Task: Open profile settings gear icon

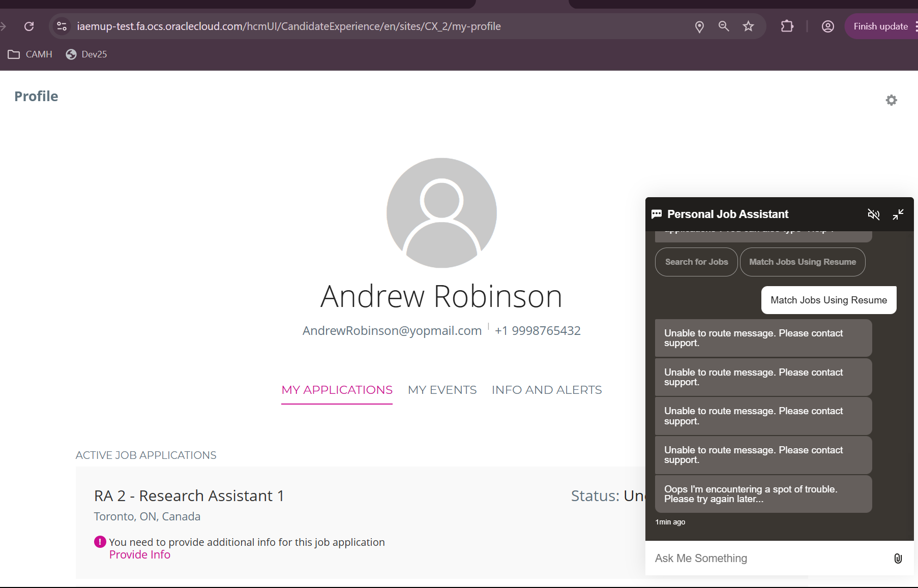Action: pos(891,100)
